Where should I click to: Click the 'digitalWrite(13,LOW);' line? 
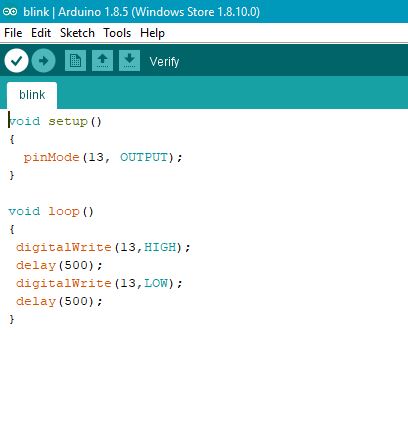tap(99, 283)
